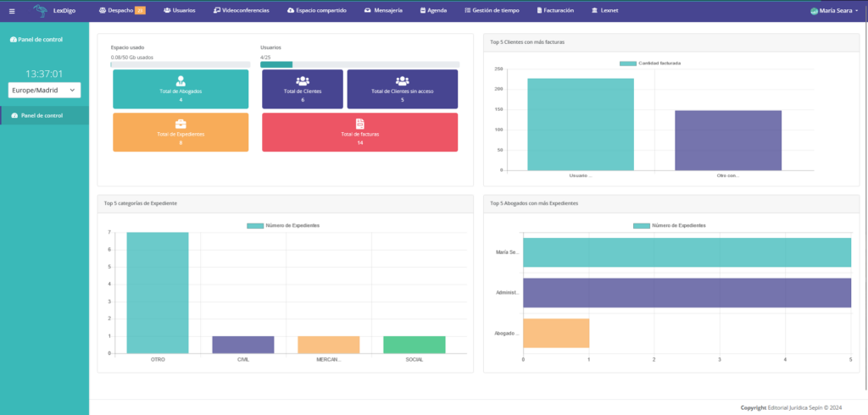The height and width of the screenshot is (415, 868).
Task: Click the lawyer icon in Total de Abogados
Action: click(x=181, y=80)
